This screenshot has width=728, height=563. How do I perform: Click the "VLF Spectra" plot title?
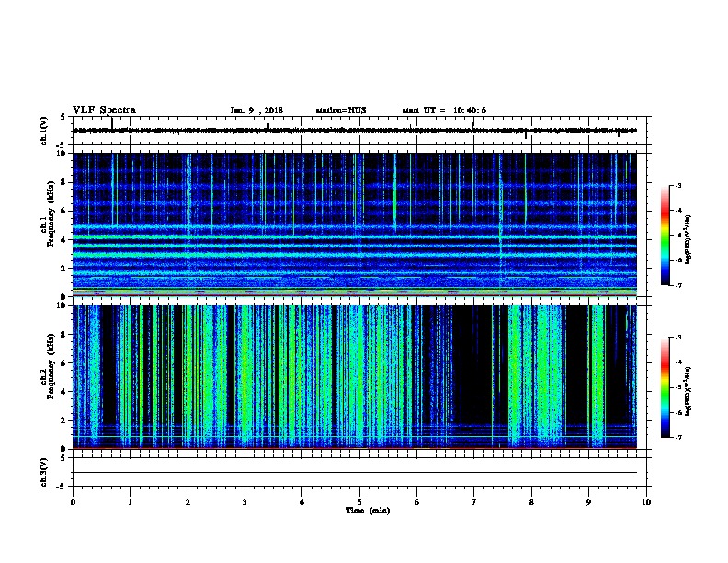[x=104, y=110]
